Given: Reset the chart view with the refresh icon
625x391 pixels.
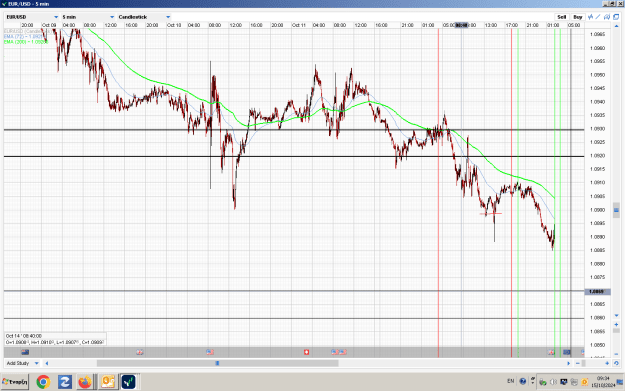Looking at the screenshot, I should pos(616,363).
